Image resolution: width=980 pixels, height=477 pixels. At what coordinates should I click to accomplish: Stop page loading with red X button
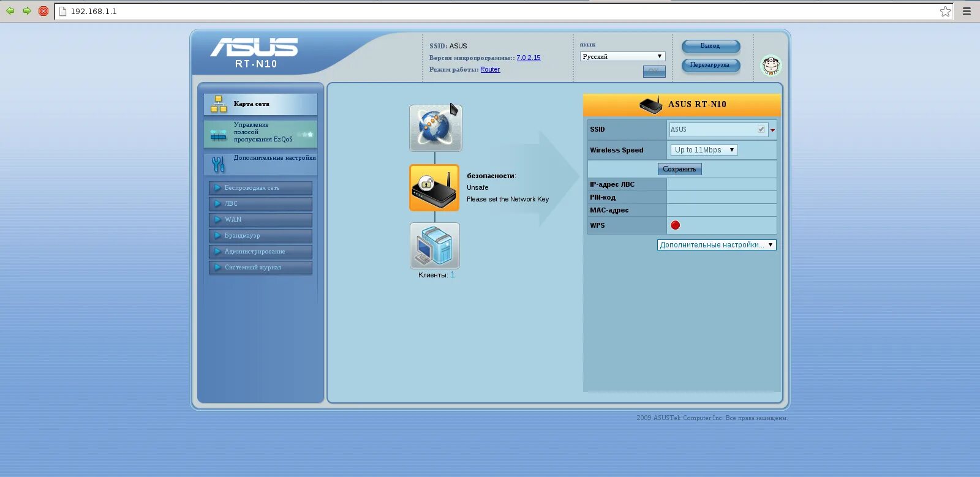(43, 10)
